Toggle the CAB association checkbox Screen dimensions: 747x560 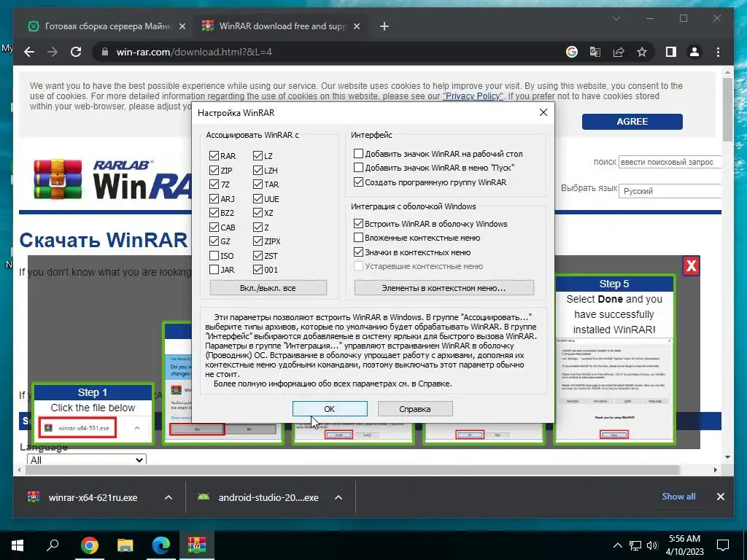[x=214, y=227]
